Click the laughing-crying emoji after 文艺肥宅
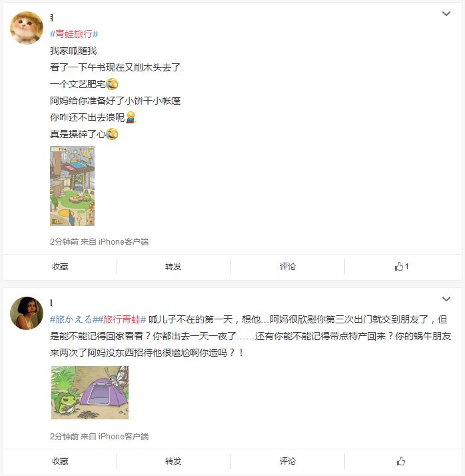The height and width of the screenshot is (476, 465). point(112,84)
